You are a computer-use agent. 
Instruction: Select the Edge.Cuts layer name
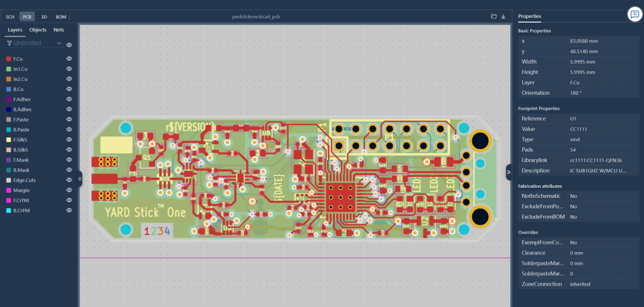23,180
